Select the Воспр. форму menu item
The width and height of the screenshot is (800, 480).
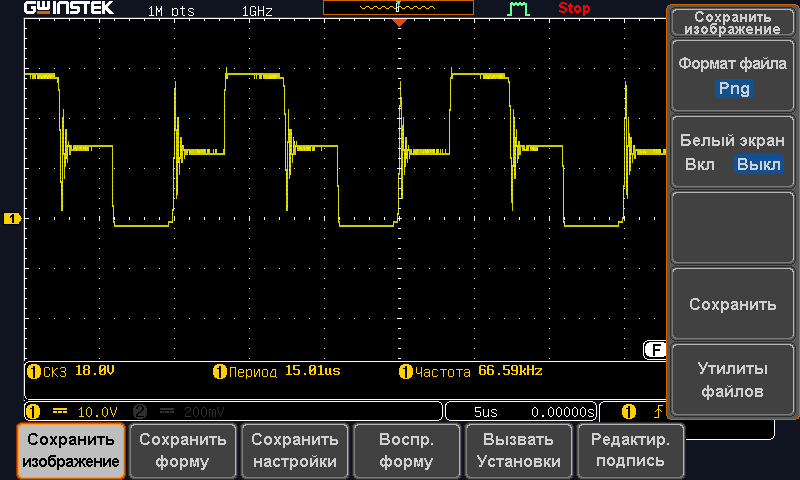(x=406, y=450)
